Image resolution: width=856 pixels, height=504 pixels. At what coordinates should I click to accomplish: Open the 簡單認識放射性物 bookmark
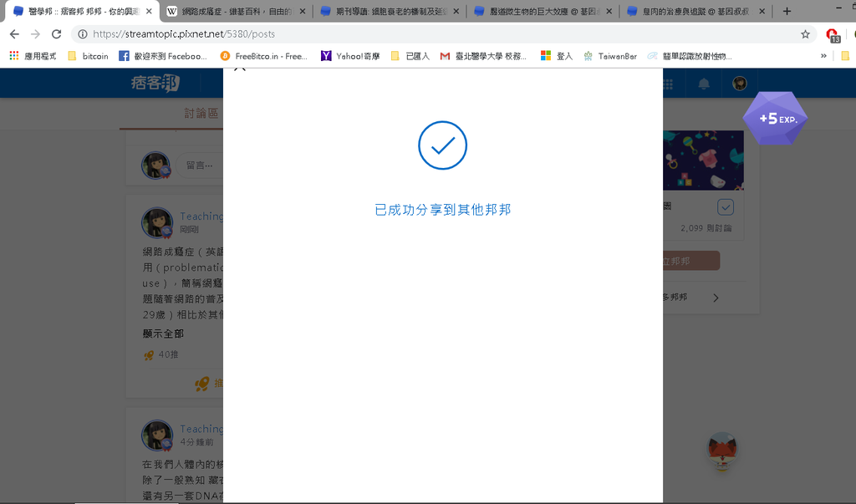(690, 56)
